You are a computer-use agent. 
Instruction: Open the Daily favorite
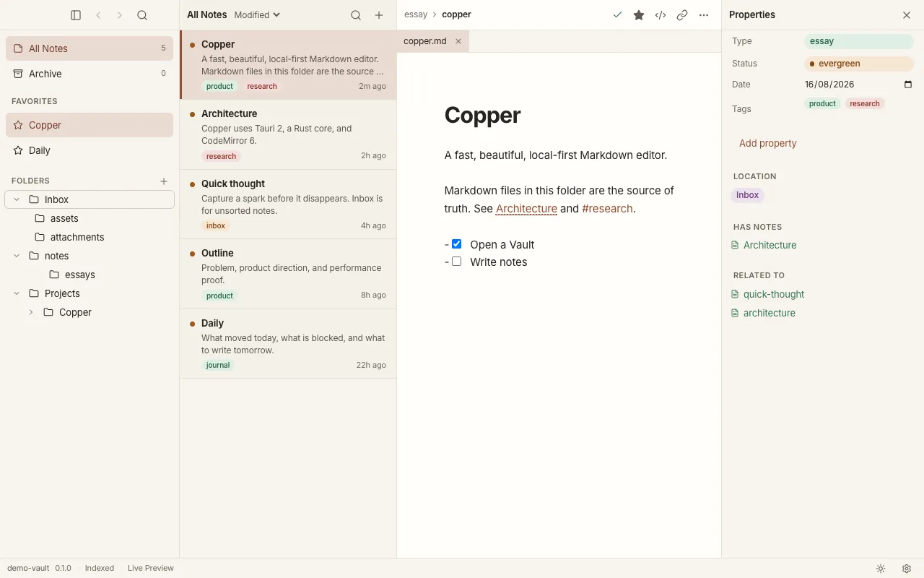pos(90,150)
